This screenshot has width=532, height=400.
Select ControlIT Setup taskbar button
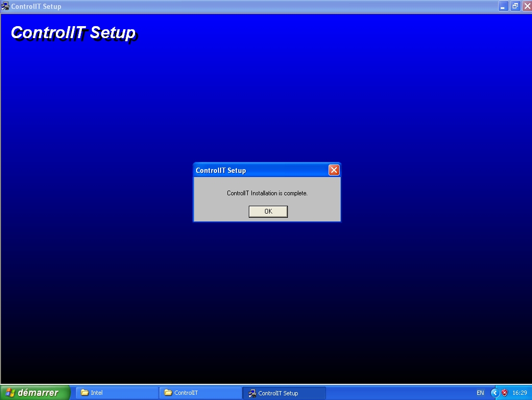click(x=284, y=393)
